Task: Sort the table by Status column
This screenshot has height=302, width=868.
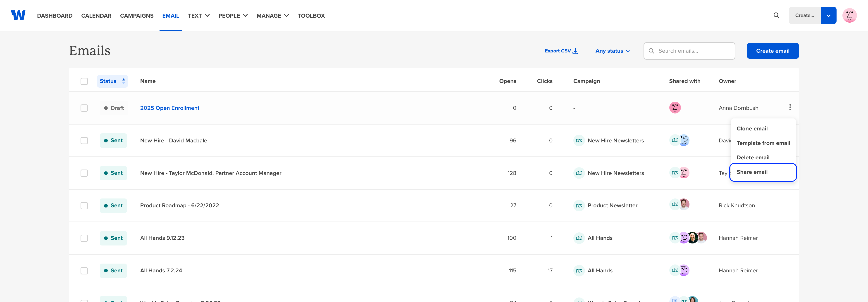Action: tap(112, 81)
